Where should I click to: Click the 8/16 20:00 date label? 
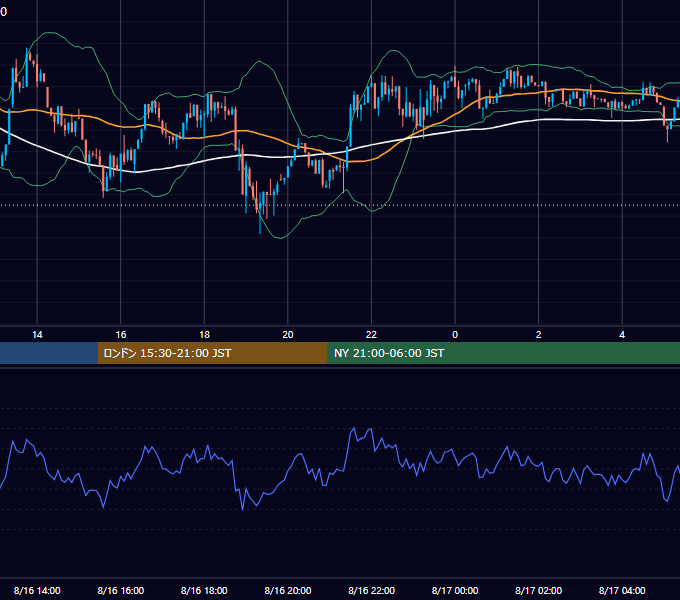click(288, 590)
